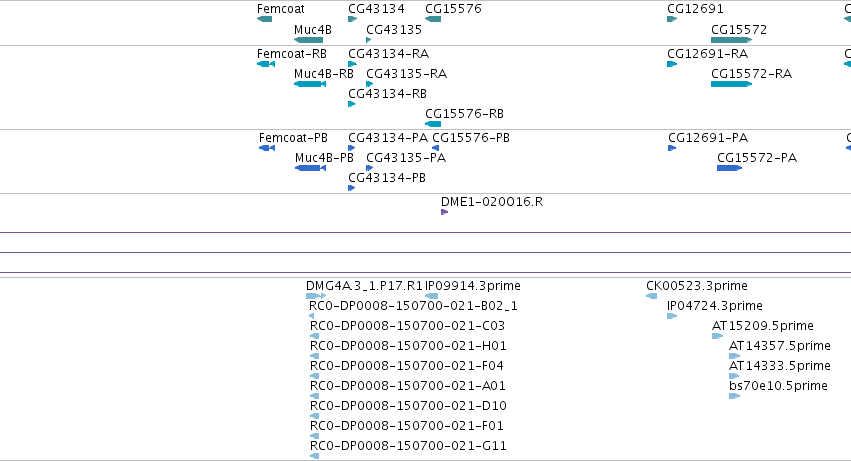851x461 pixels.
Task: Click the AT15209.5prime label text
Action: [x=763, y=326]
